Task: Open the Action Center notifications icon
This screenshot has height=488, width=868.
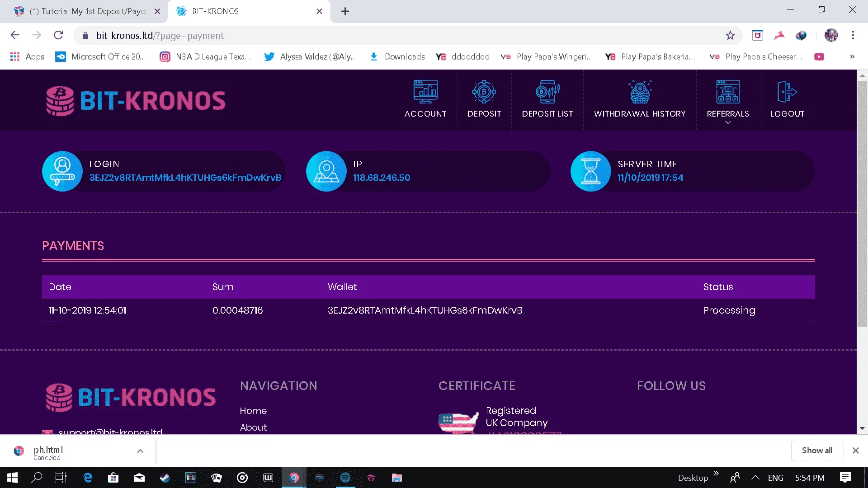Action: (x=845, y=478)
